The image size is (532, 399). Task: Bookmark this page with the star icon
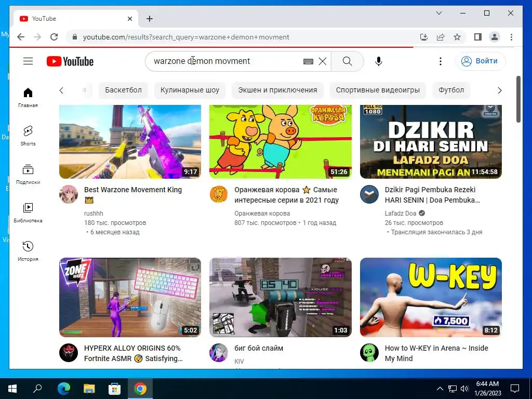(457, 37)
